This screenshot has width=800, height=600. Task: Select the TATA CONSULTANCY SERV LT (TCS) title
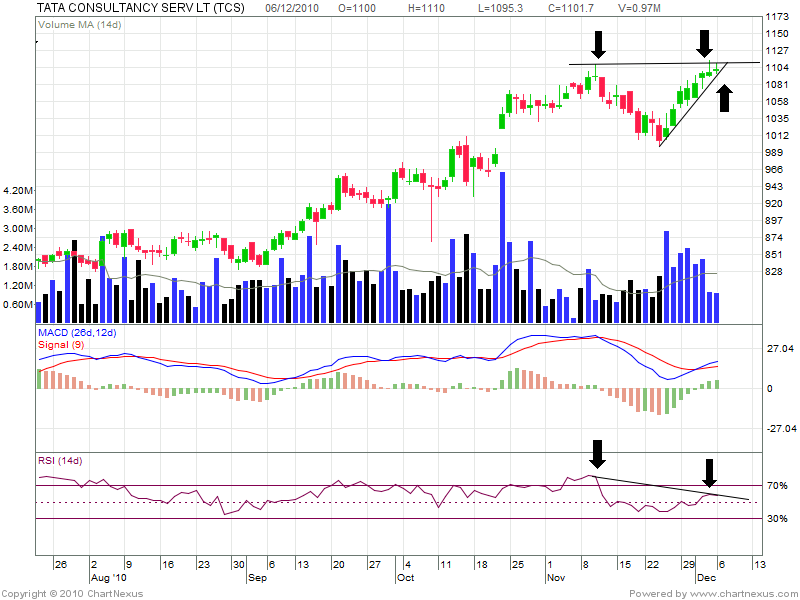[140, 7]
